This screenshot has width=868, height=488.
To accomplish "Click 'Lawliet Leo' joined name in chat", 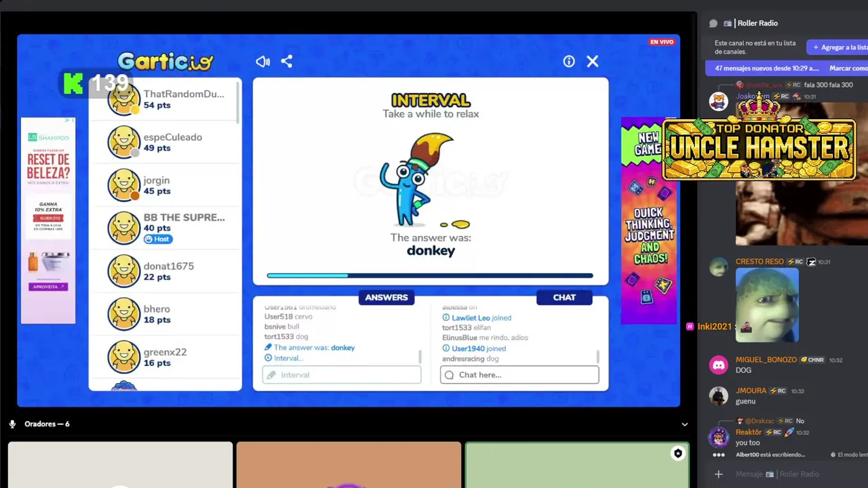I will (471, 318).
